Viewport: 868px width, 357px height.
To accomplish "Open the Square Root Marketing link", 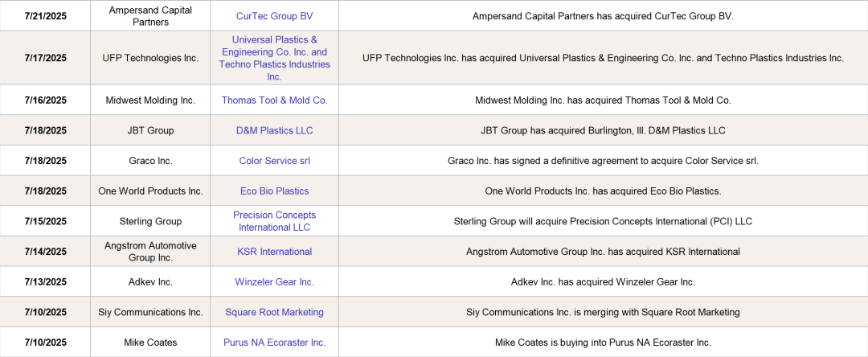I will click(274, 312).
